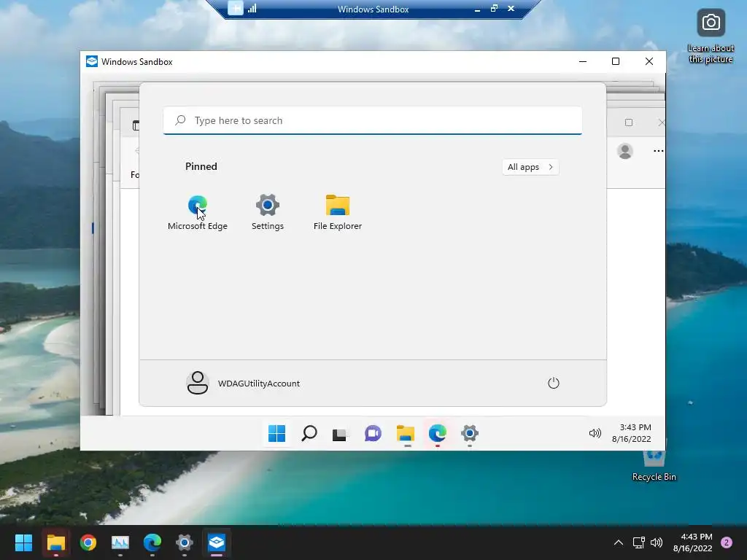Image resolution: width=747 pixels, height=560 pixels.
Task: Restore down from the connection bar
Action: (x=494, y=9)
